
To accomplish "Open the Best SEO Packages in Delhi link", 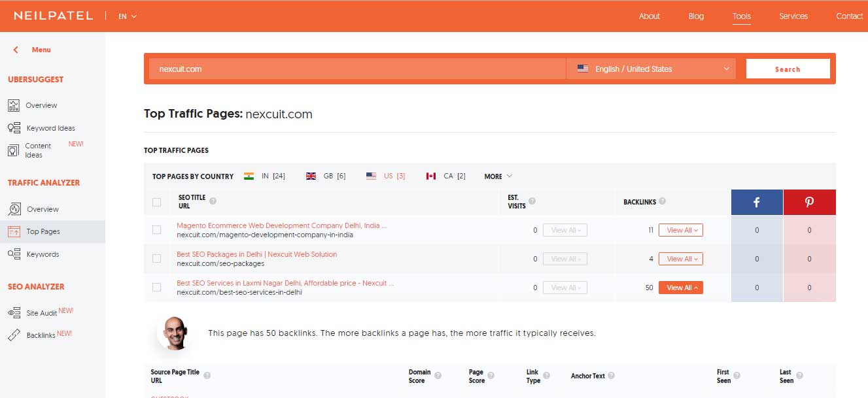I will pos(256,254).
